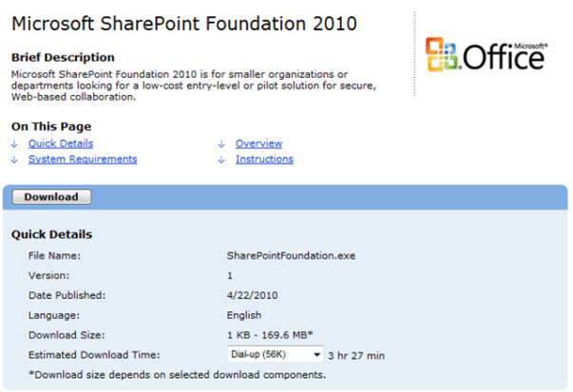The width and height of the screenshot is (573, 392).
Task: Click the download size footnote text
Action: 176,374
